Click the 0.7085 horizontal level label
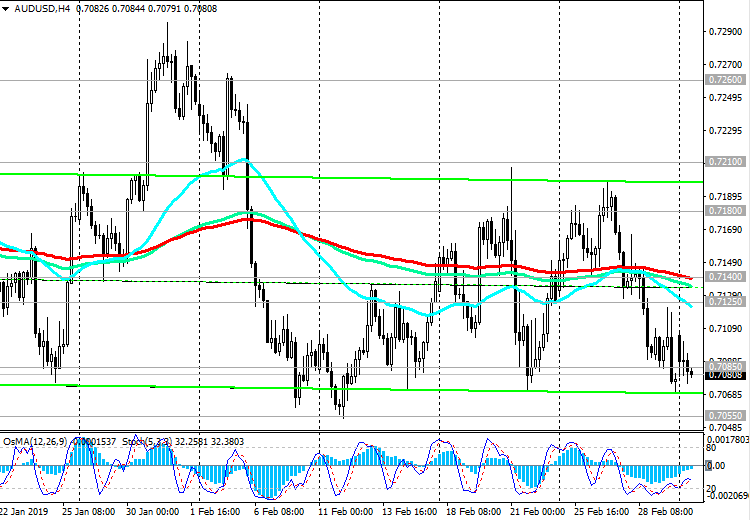 [x=725, y=367]
